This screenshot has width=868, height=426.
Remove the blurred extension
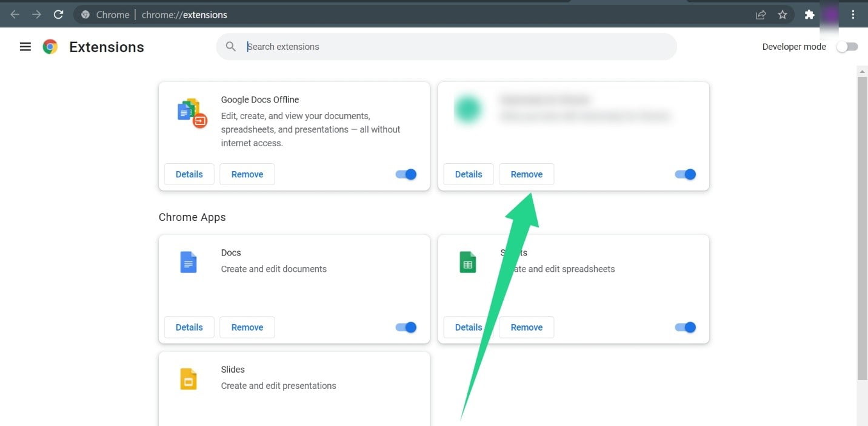527,174
